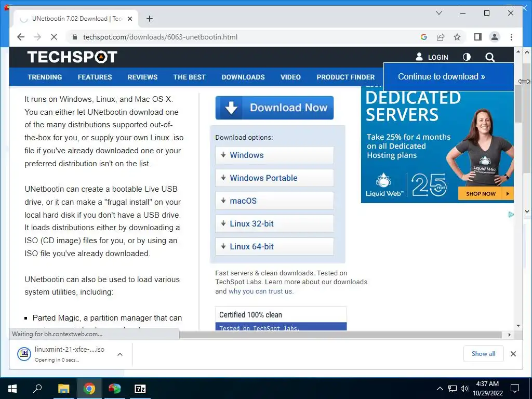Open the 'why you can trust us' link
This screenshot has width=532, height=399.
[260, 291]
